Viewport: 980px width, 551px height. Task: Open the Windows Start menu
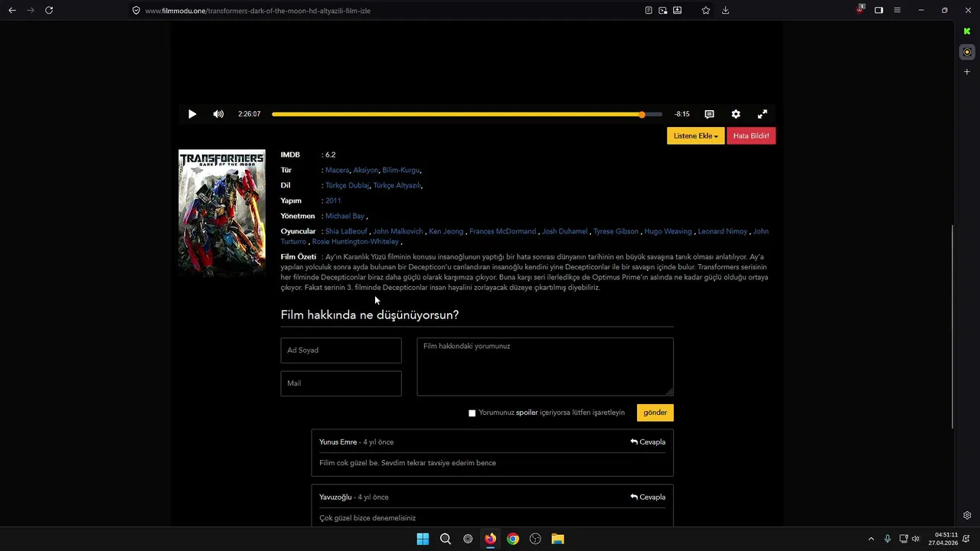423,539
